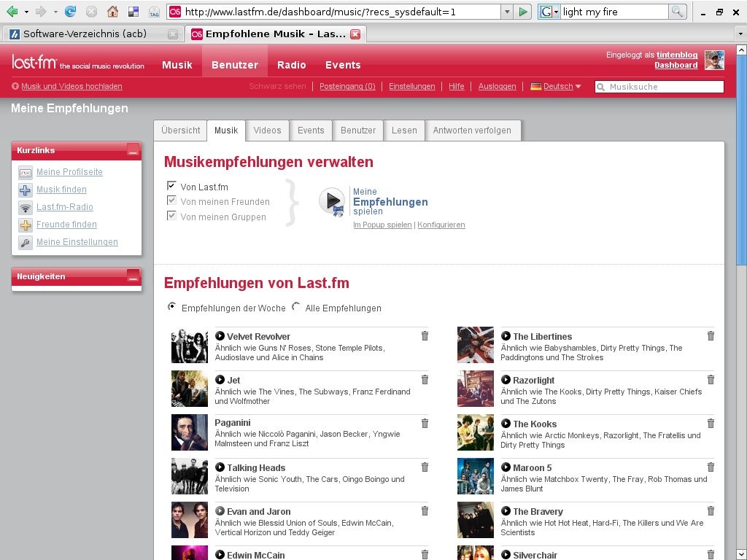Switch to the Lesen tab
Viewport: 747px width, 560px height.
coord(404,131)
